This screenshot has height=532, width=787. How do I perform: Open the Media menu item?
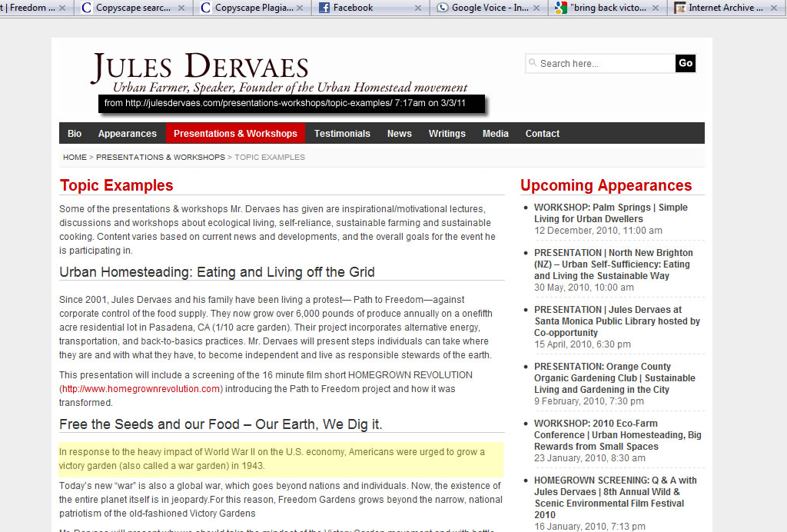[x=496, y=134]
